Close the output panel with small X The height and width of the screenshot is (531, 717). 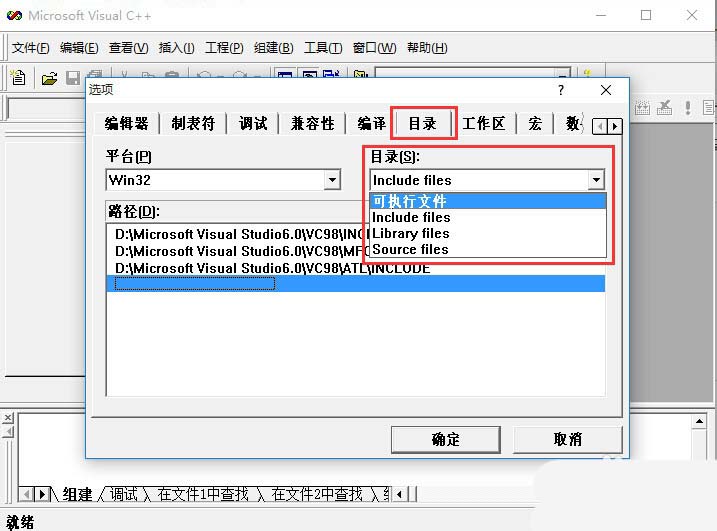coord(8,417)
